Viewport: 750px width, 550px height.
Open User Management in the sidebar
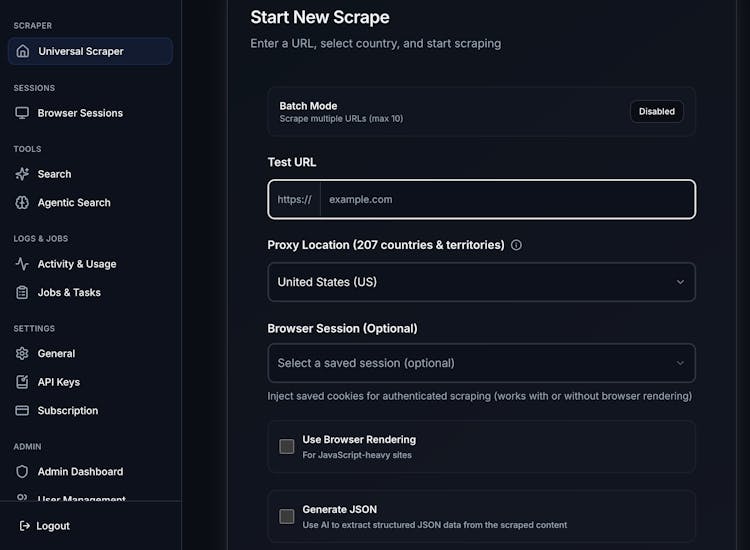(x=82, y=498)
